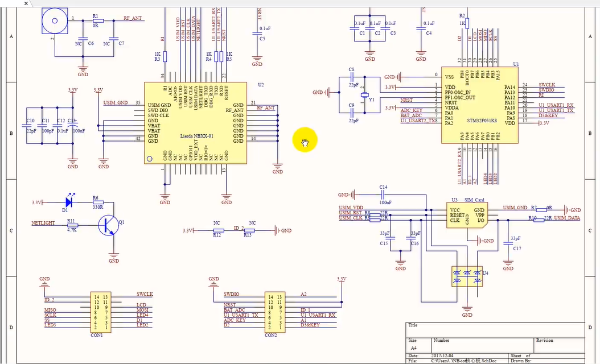The image size is (600, 364).
Task: Select resistor R12 marked NC
Action: click(x=218, y=230)
